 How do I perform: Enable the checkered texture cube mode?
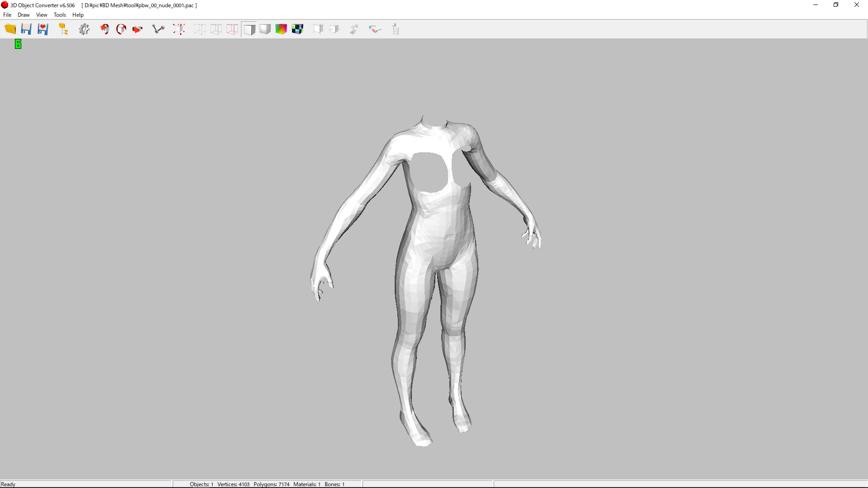click(297, 29)
